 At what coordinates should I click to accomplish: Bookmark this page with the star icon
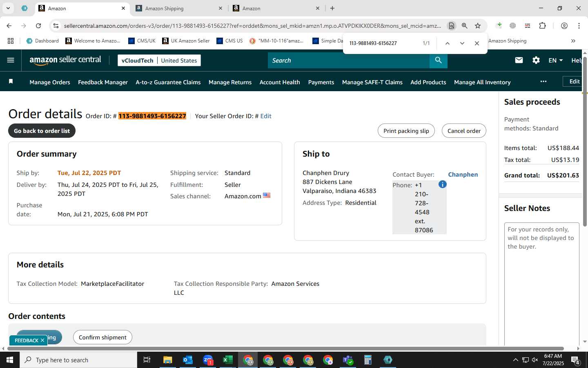coord(478,26)
